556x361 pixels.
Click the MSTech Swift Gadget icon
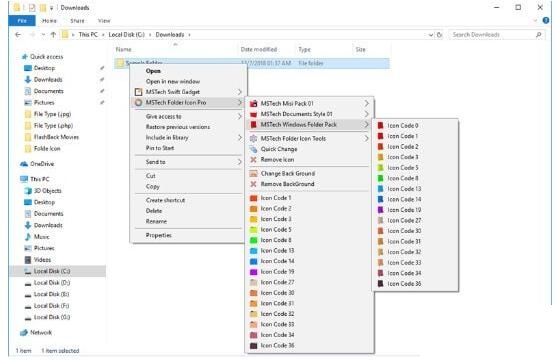point(139,92)
